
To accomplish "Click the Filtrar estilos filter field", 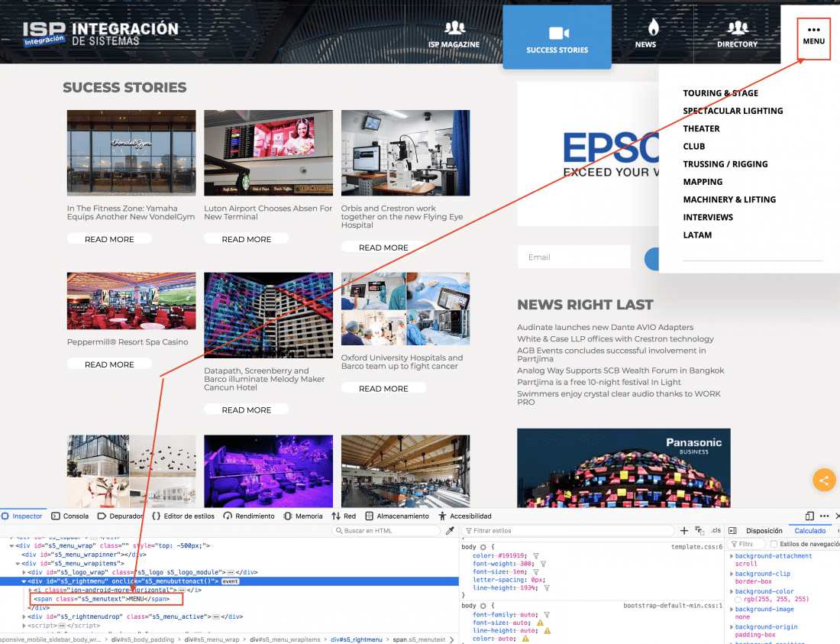I will (x=568, y=530).
